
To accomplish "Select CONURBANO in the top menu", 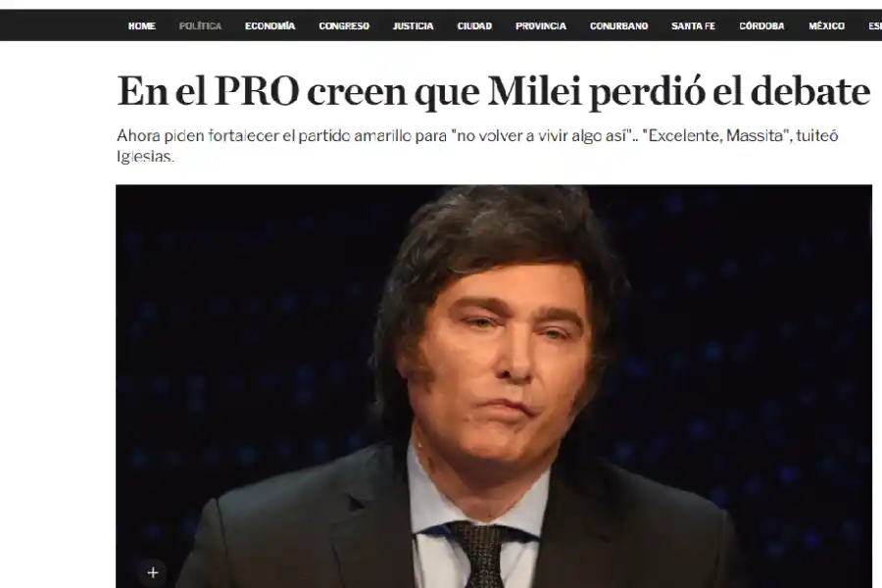I will click(x=618, y=25).
